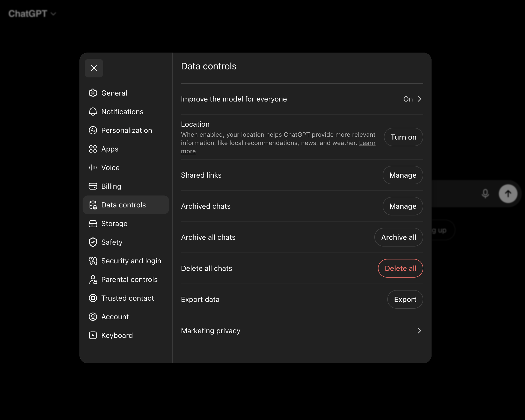Select the Data controls label
Viewport: 525px width, 420px height.
point(123,205)
